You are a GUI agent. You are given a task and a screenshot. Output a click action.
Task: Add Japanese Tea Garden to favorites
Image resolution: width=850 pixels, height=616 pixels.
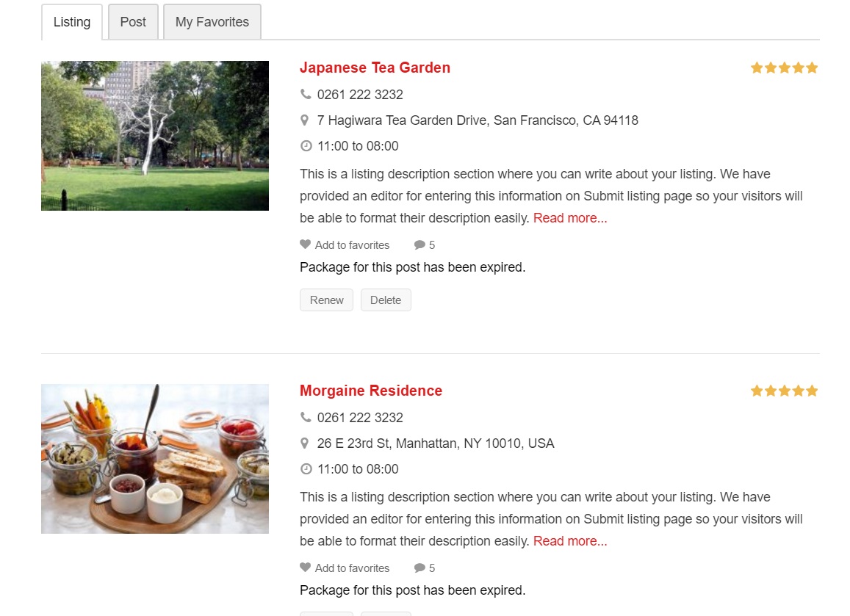click(x=352, y=245)
